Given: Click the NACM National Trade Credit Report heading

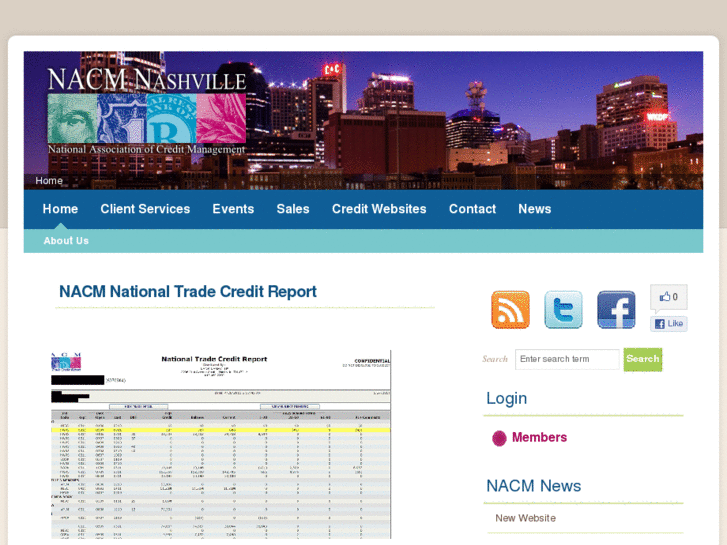Looking at the screenshot, I should point(188,292).
